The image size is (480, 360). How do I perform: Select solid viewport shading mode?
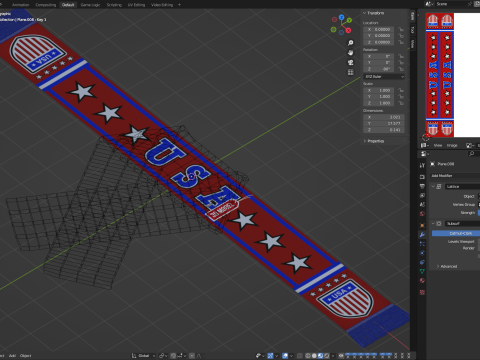[314, 356]
